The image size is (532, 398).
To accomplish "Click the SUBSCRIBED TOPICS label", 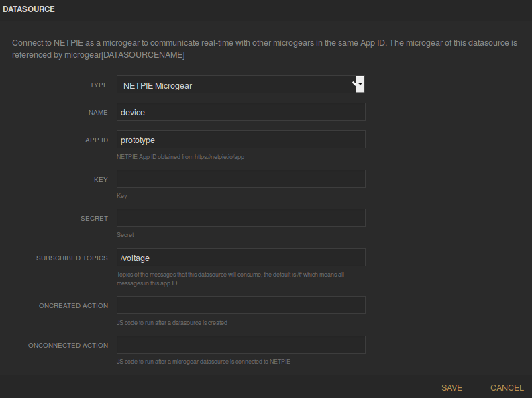I will [72, 258].
